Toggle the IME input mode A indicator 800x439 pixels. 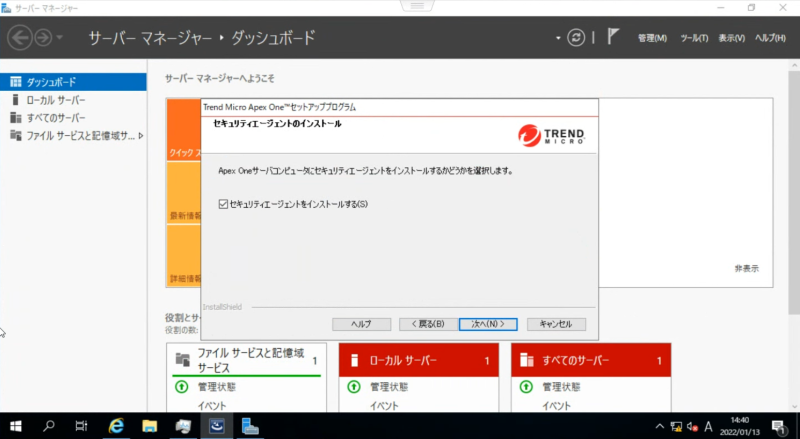[x=708, y=426]
